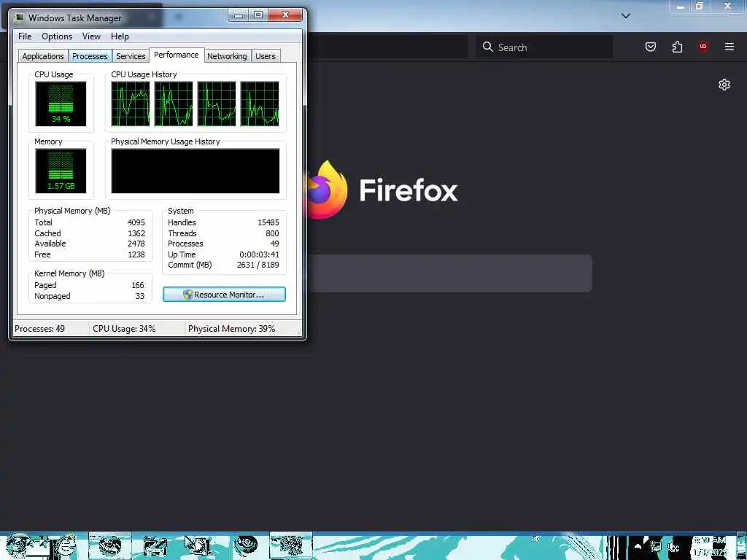Click the volume speaker tray icon

point(673,547)
